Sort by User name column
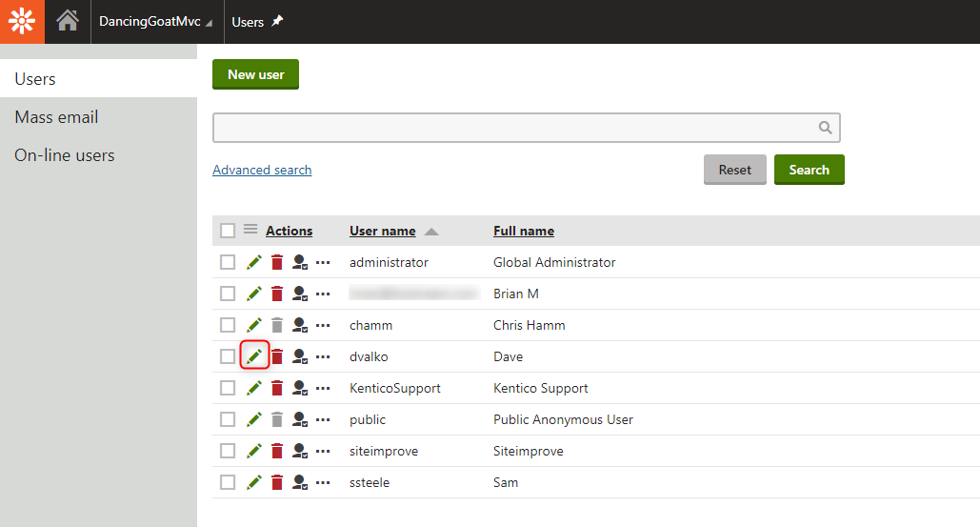Viewport: 980px width, 527px height. [x=383, y=231]
